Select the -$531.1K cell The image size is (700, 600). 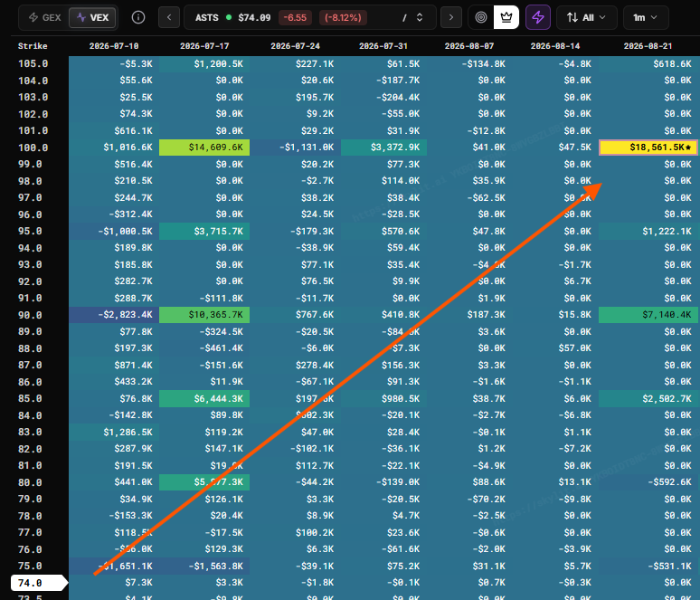tap(649, 566)
